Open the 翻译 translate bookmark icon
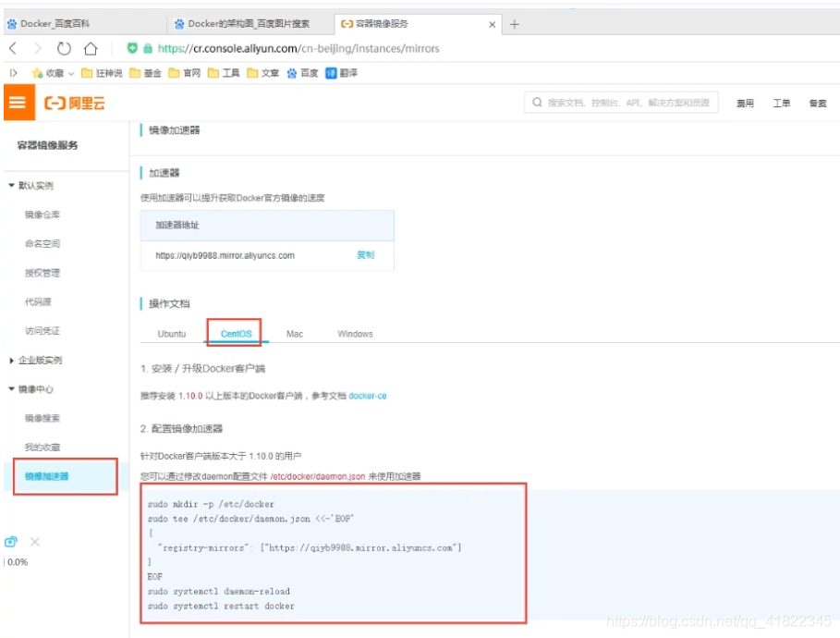840x638 pixels. click(330, 73)
